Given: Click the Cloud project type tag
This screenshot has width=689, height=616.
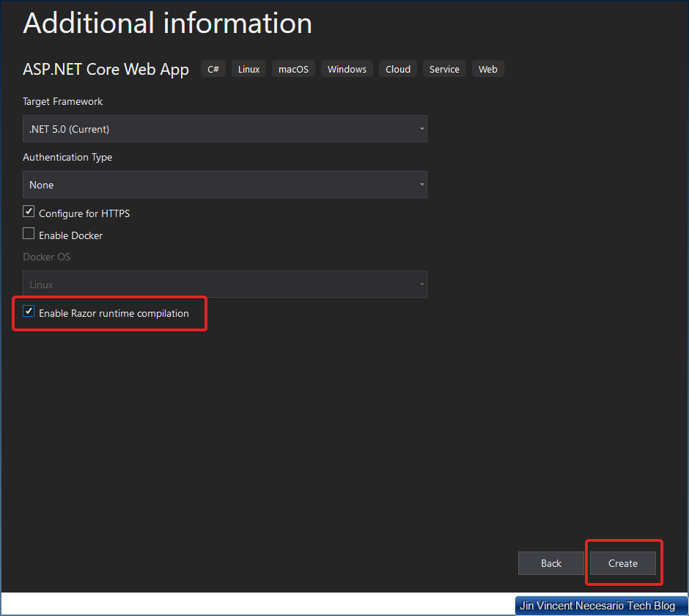Looking at the screenshot, I should tap(398, 69).
